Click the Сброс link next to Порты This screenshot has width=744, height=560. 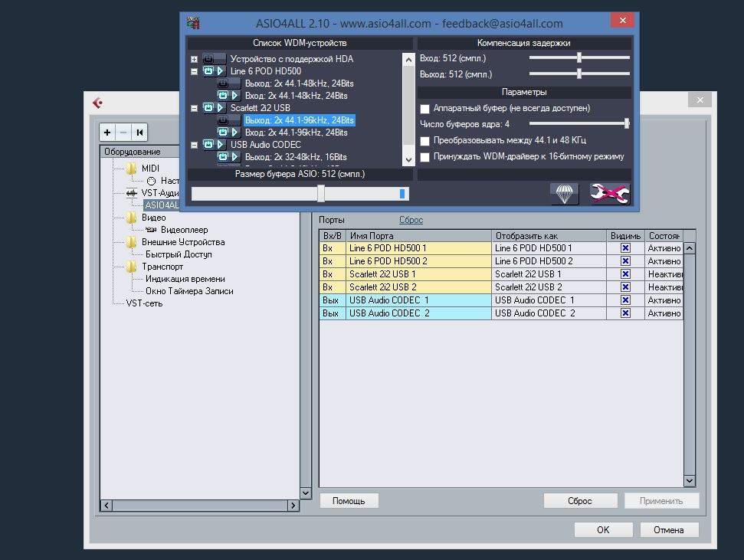(x=411, y=220)
